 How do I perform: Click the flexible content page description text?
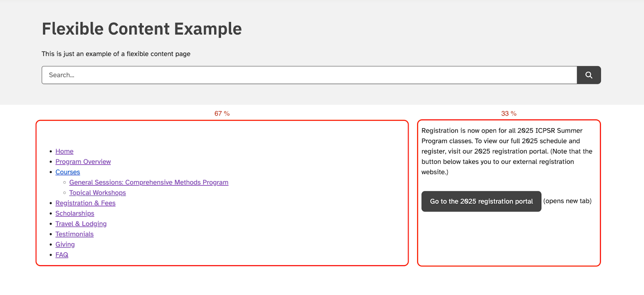pos(116,54)
